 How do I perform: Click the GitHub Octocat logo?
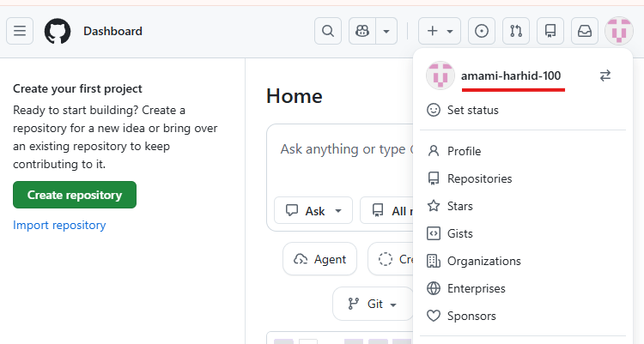(58, 31)
